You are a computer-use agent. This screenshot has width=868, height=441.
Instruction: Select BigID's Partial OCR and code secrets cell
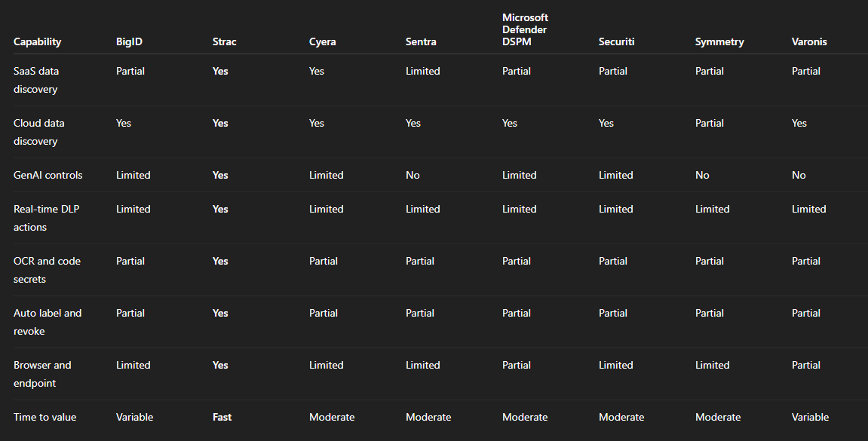pyautogui.click(x=130, y=261)
